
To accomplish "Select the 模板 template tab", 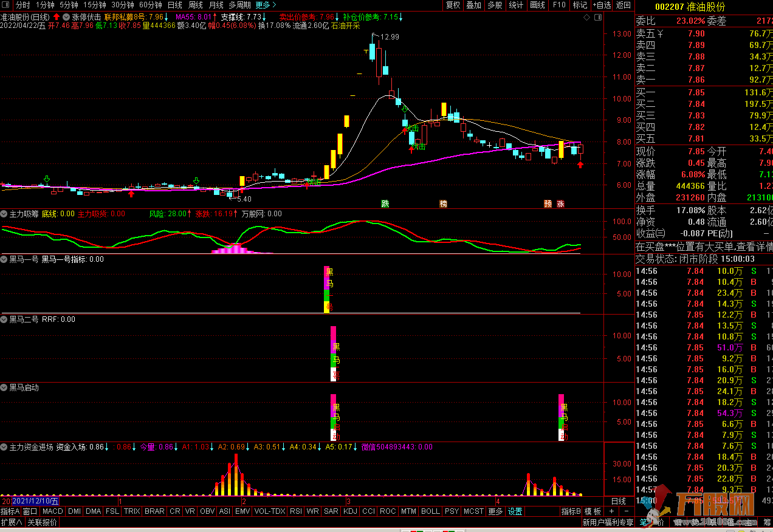I will (593, 511).
